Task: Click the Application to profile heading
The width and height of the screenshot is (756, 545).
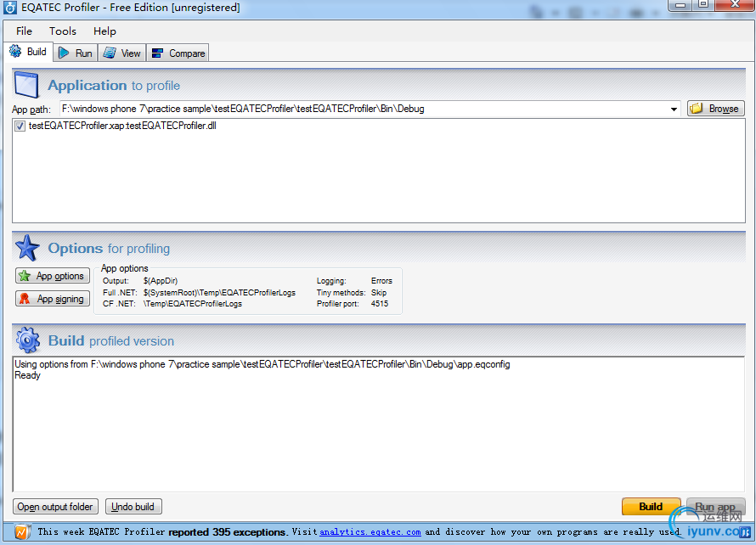Action: [x=114, y=85]
